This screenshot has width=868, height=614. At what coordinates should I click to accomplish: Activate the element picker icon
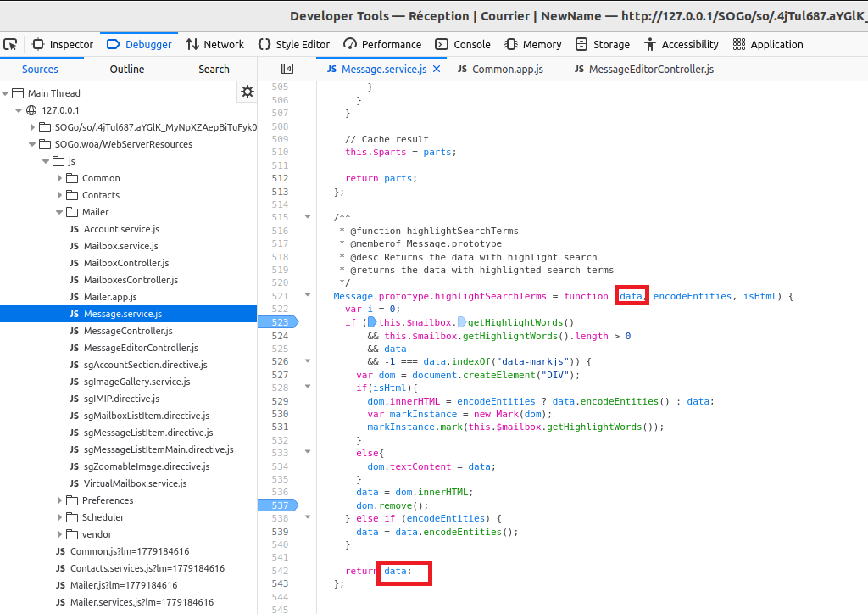[x=10, y=44]
